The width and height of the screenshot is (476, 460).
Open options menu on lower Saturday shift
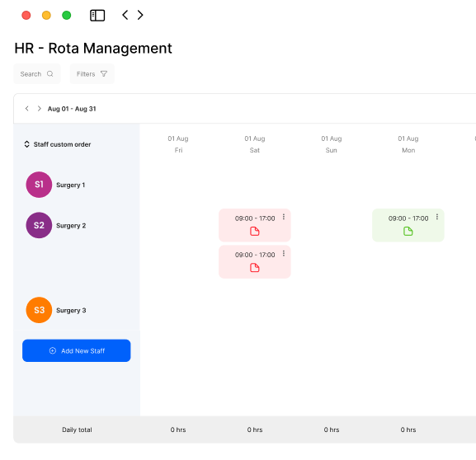[284, 253]
